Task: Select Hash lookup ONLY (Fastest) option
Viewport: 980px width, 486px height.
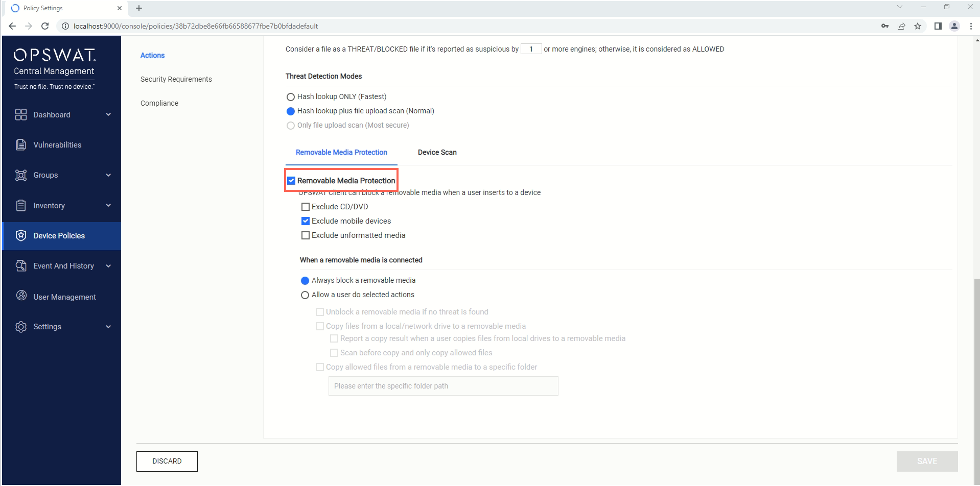Action: pos(291,97)
